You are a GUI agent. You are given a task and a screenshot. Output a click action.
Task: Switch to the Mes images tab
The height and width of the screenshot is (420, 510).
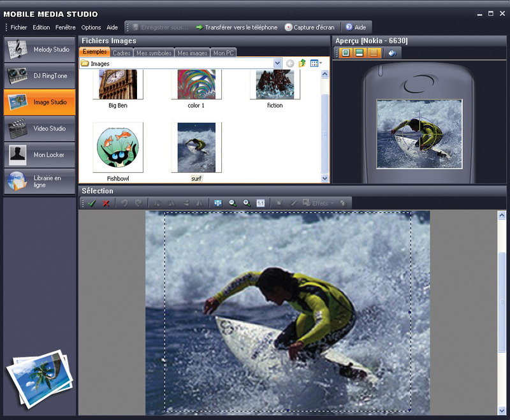(192, 53)
